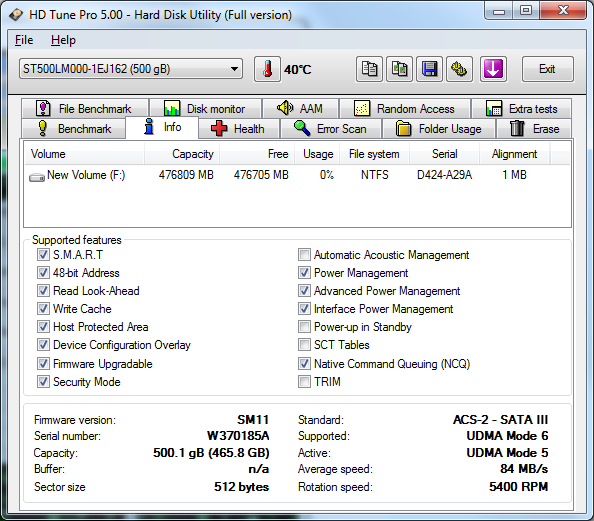
Task: Toggle Firmware Upgradable checkbox
Action: pos(43,364)
